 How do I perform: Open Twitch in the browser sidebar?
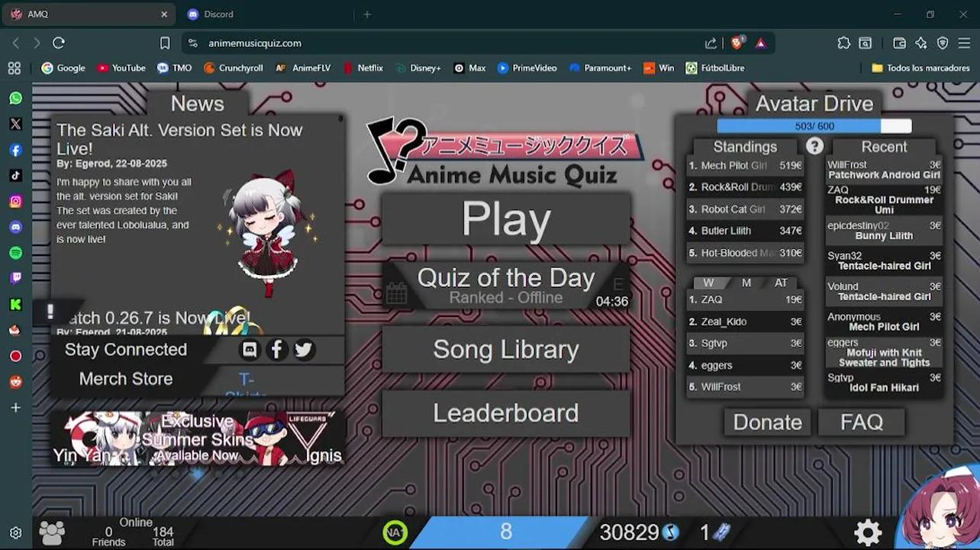click(15, 278)
